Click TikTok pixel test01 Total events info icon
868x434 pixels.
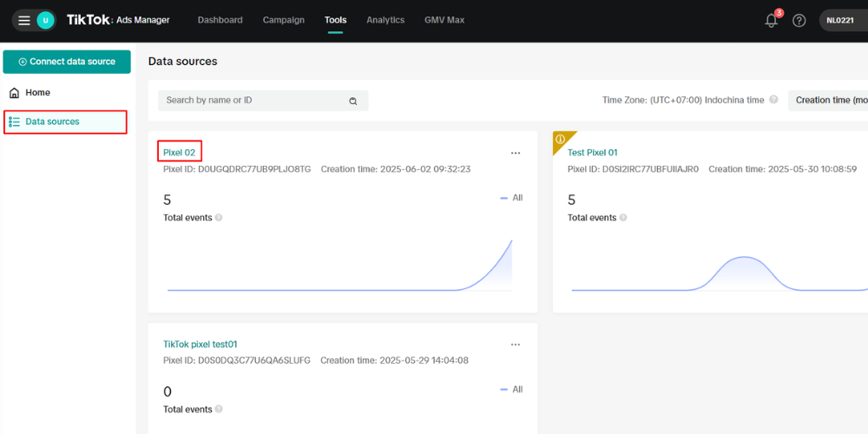click(219, 409)
